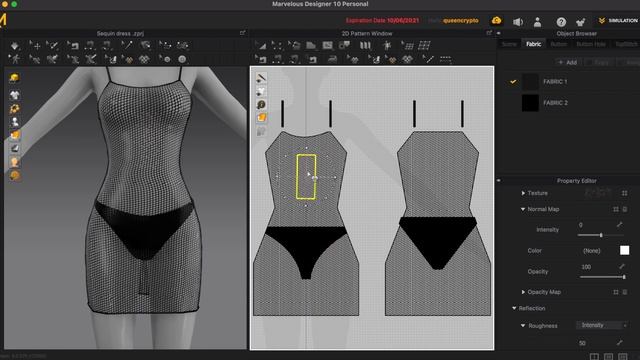This screenshot has height=360, width=640.
Task: Switch to the Button Hole tab
Action: [x=591, y=44]
